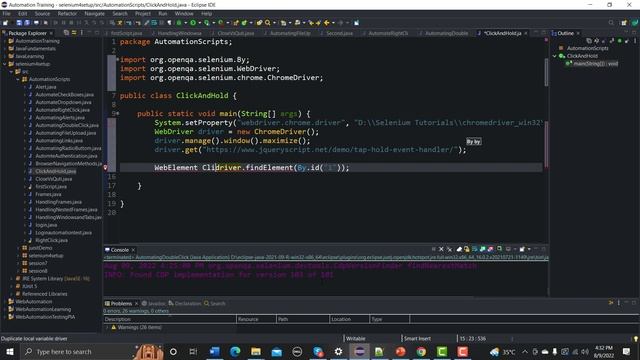The height and width of the screenshot is (360, 640).
Task: Toggle Hide Non-Public Members green dot in Outline
Action: (620, 40)
